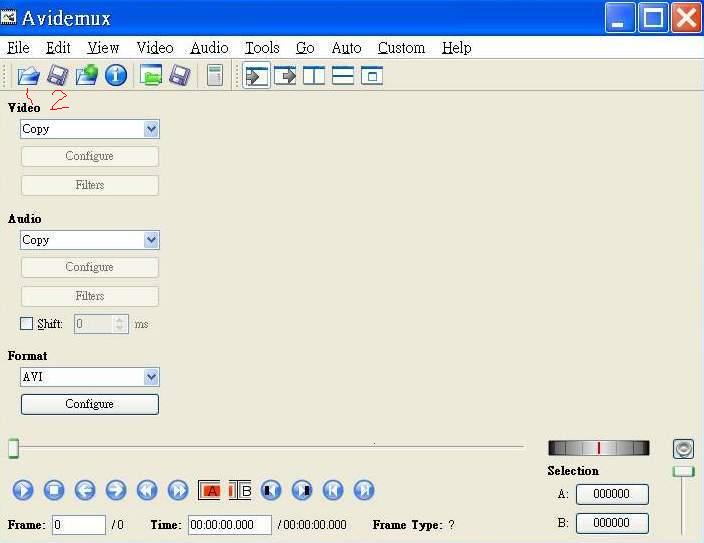
Task: Open the Tools menu
Action: coord(262,48)
